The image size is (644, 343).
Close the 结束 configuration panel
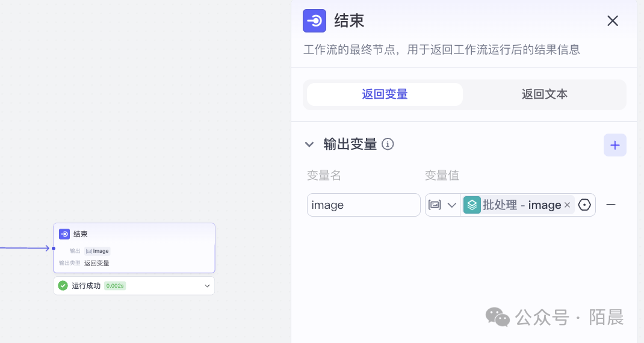click(612, 21)
